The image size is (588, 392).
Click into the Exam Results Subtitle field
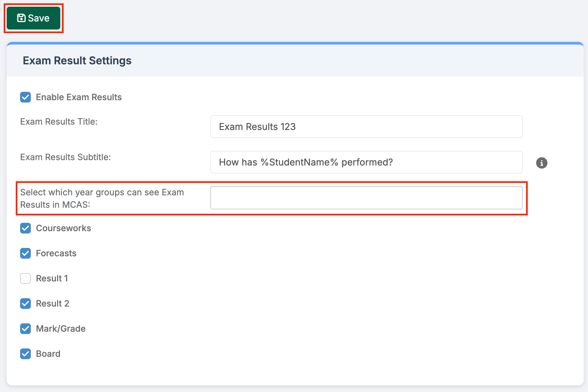pyautogui.click(x=366, y=162)
